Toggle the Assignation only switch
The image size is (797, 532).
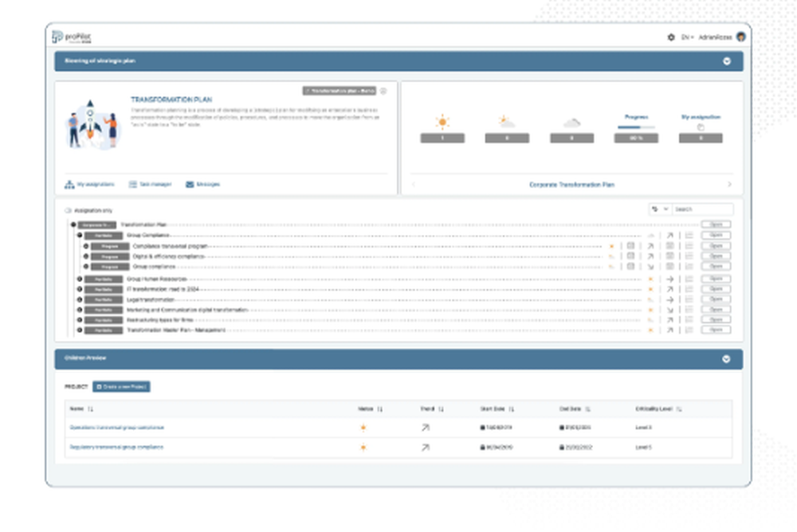pos(68,210)
